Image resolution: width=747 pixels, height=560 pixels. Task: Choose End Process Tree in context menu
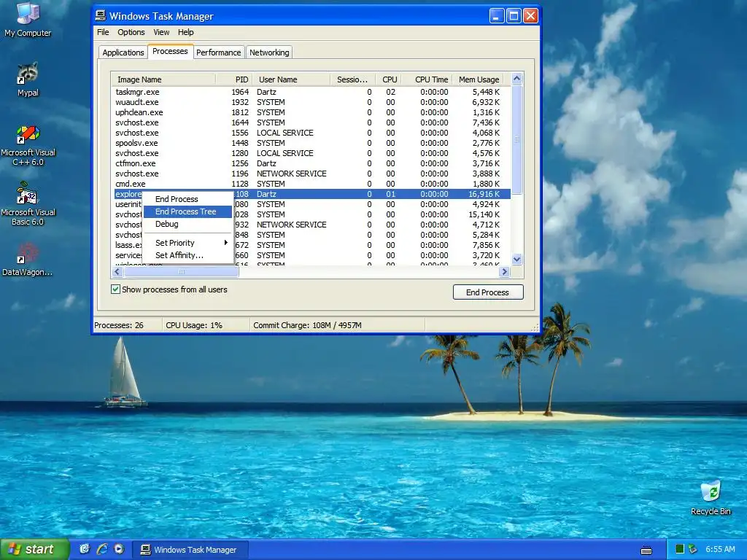[x=187, y=211]
